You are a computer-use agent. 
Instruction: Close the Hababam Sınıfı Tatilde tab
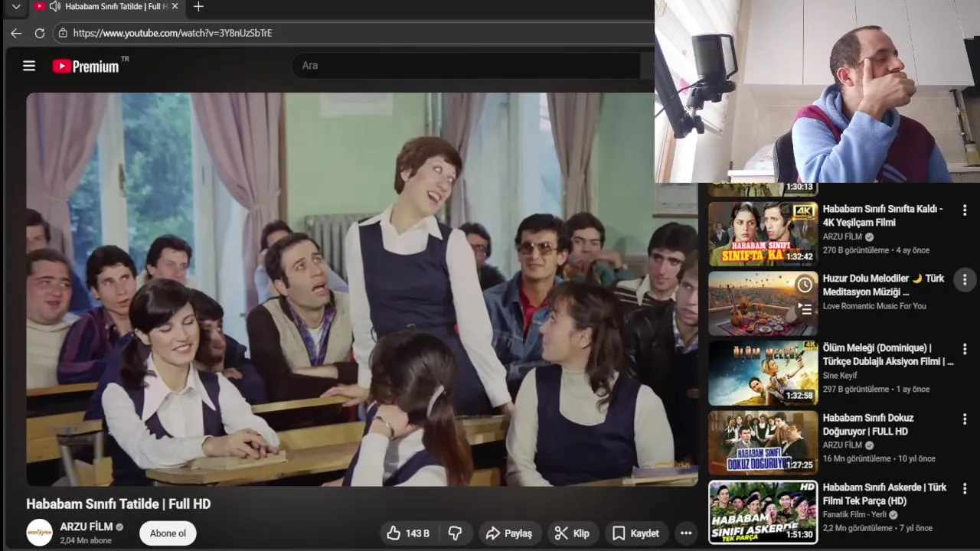175,6
